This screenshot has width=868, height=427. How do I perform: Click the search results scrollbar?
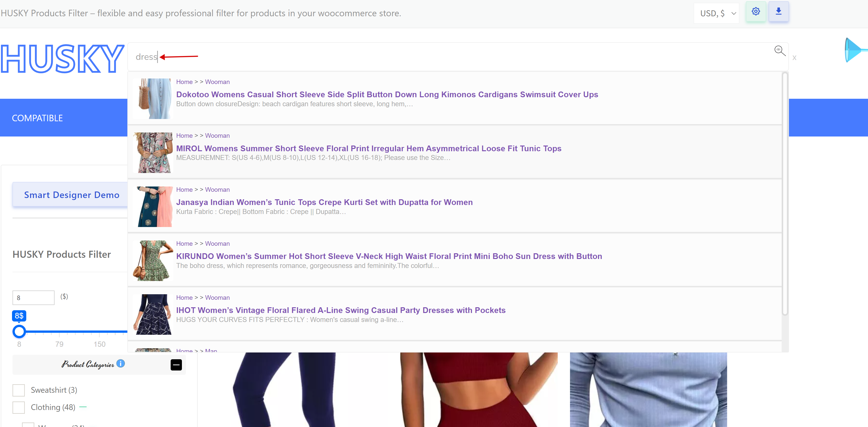click(785, 194)
